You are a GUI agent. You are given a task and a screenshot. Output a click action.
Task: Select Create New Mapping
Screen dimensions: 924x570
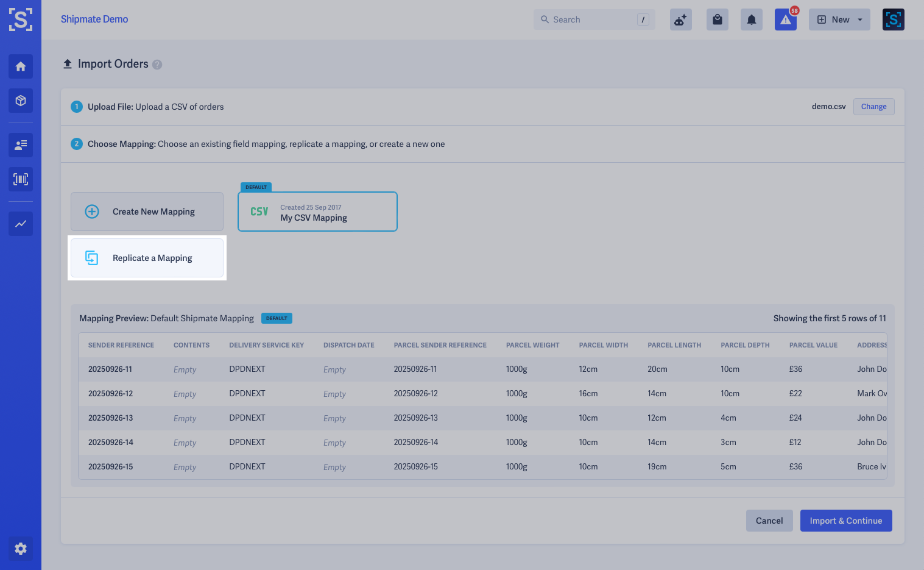point(147,212)
